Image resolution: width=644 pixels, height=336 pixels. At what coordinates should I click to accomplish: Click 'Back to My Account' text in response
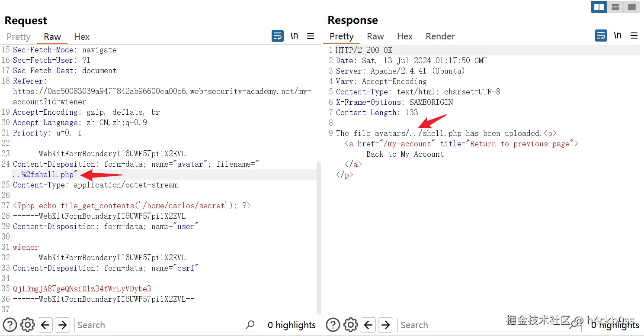coord(405,154)
